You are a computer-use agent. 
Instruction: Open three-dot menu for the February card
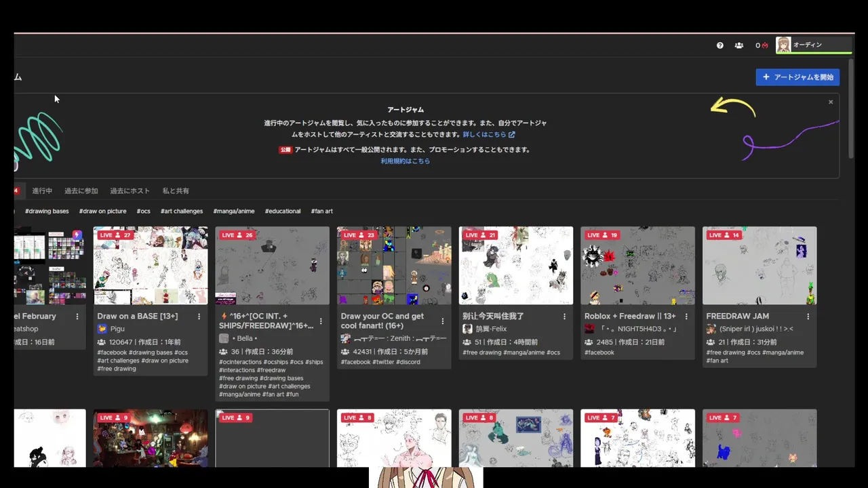[x=77, y=317]
